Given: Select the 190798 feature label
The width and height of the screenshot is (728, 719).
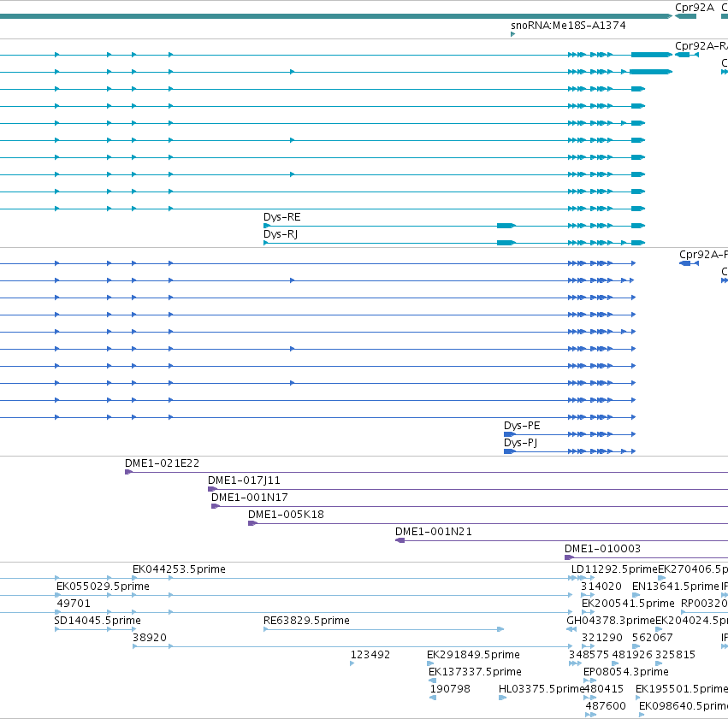Looking at the screenshot, I should click(x=450, y=689).
